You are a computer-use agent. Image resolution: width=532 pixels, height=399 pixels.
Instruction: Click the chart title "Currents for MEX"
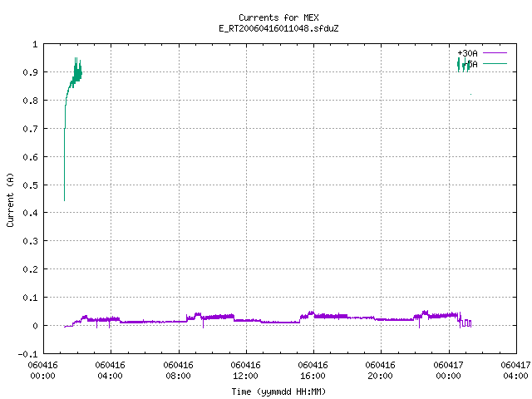click(x=278, y=17)
